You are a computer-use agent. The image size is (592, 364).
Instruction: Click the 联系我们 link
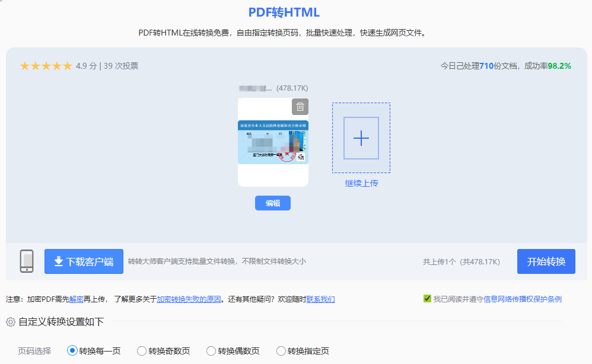[x=320, y=299]
